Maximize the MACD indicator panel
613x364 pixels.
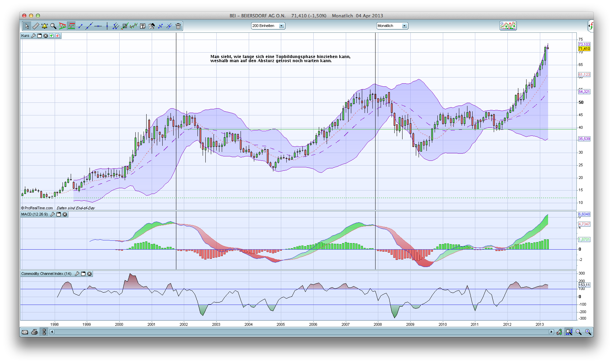pos(59,214)
